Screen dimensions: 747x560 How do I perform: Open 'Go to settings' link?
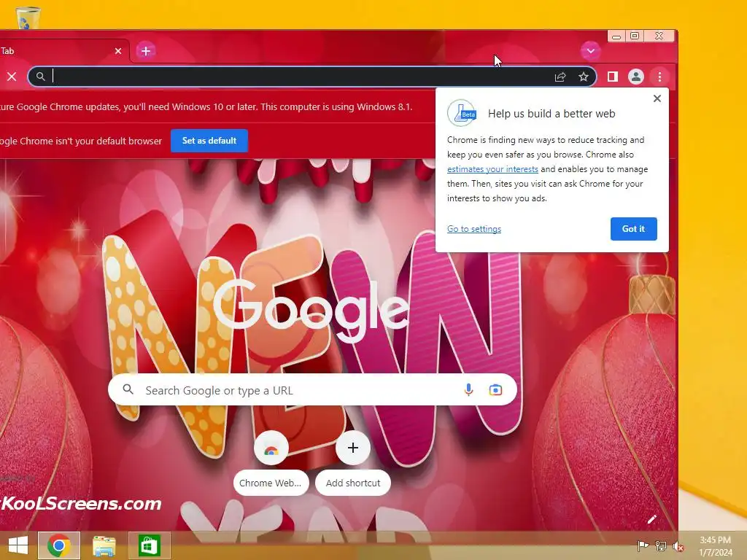[x=474, y=229]
